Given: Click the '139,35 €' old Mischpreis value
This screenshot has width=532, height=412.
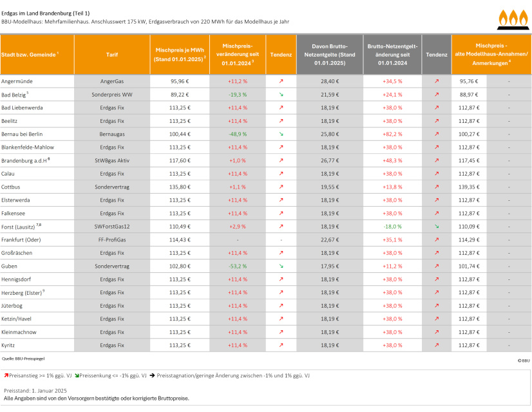Looking at the screenshot, I should pyautogui.click(x=469, y=187).
